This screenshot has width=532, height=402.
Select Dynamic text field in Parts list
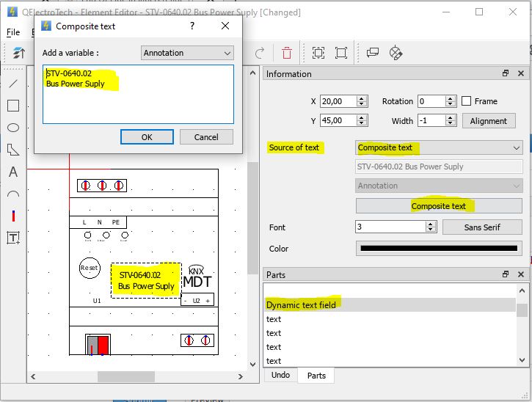point(302,305)
